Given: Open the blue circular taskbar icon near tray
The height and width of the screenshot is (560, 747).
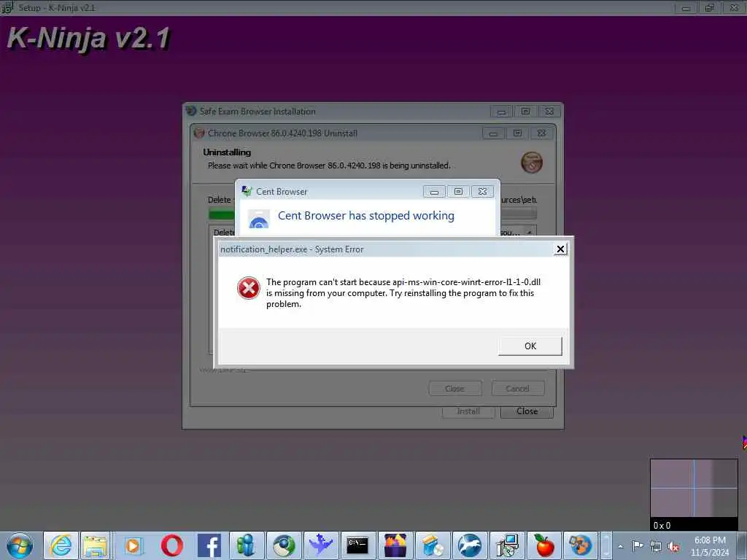Looking at the screenshot, I should 581,545.
